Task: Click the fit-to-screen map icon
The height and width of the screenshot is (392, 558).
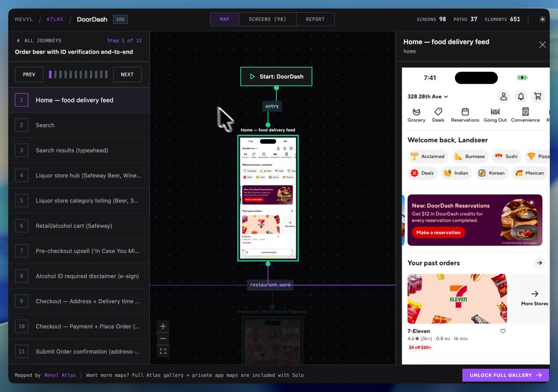Action: click(163, 351)
